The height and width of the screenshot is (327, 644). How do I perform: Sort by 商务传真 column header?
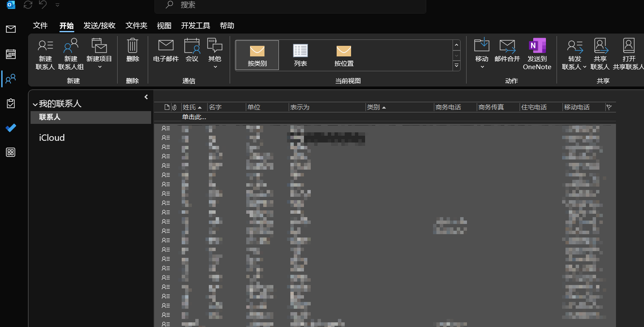(x=498, y=107)
